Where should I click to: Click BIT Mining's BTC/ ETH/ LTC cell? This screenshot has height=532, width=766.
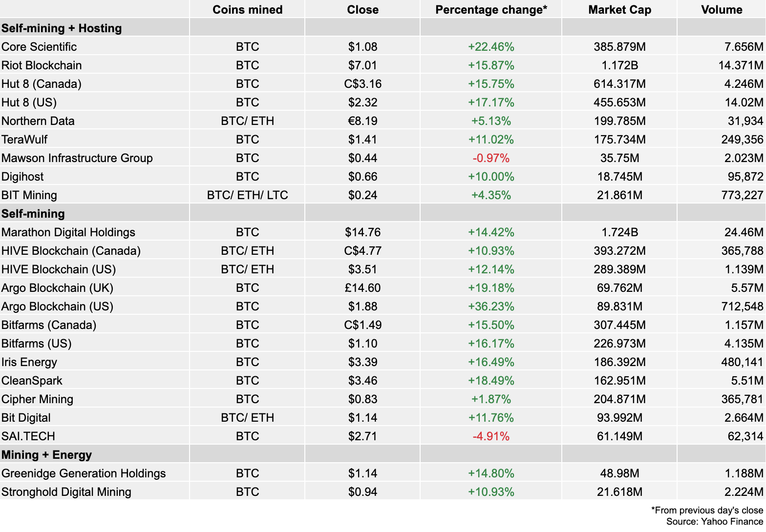(247, 195)
